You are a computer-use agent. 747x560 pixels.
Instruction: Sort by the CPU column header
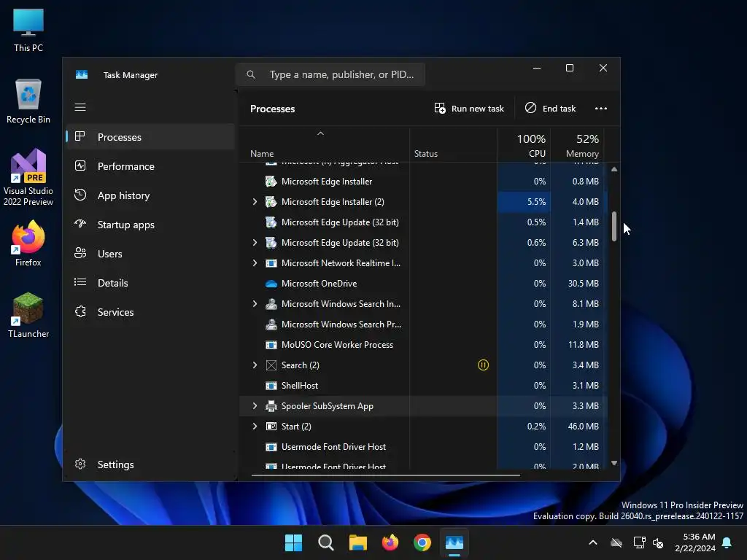click(x=524, y=145)
